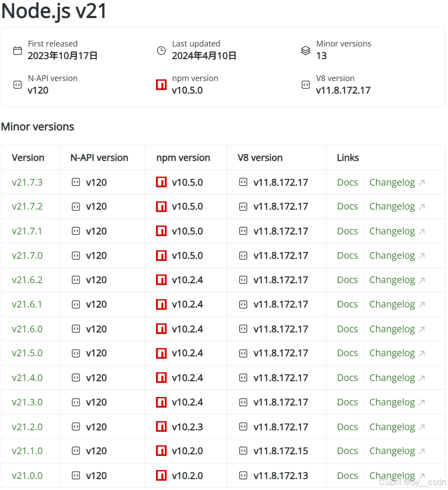The image size is (448, 490).
Task: Open Docs for v21.3.0
Action: tap(347, 402)
